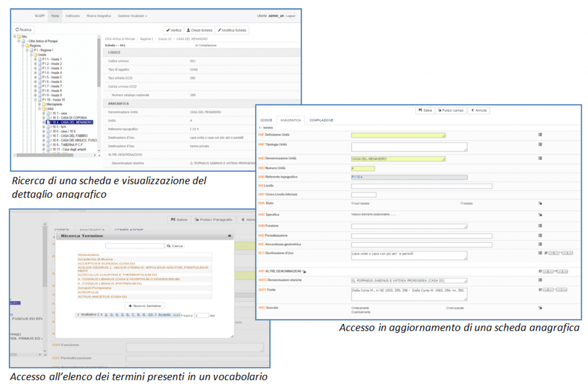The height and width of the screenshot is (392, 588).
Task: Open Ricerca Anagrafica menu item
Action: coord(98,16)
